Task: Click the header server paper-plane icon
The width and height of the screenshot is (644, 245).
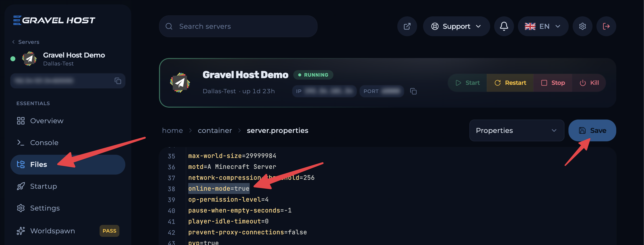Action: tap(180, 83)
